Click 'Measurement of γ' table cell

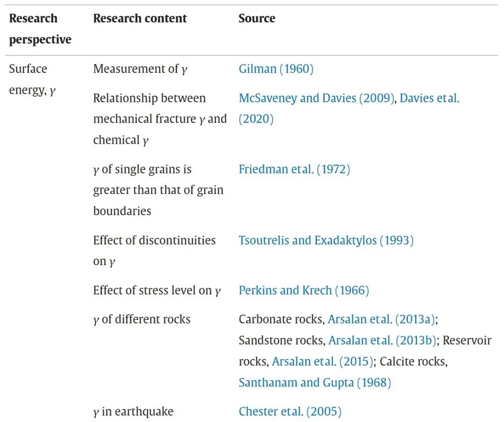click(140, 69)
